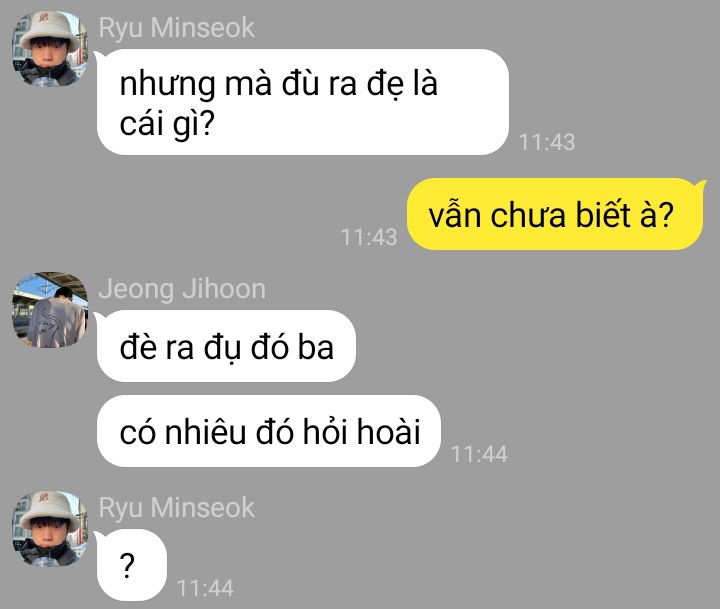
Task: Tap Ryu Minseok's avatar beside the question mark message
Action: pos(50,528)
